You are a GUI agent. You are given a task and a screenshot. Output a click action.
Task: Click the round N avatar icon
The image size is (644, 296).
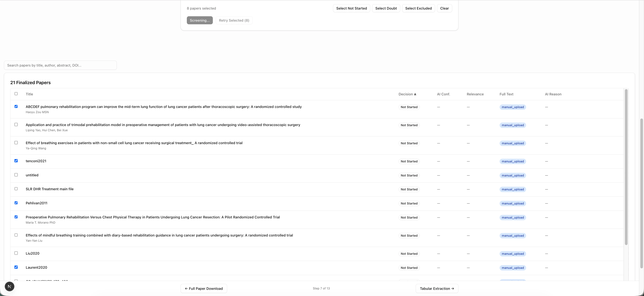[x=10, y=286]
